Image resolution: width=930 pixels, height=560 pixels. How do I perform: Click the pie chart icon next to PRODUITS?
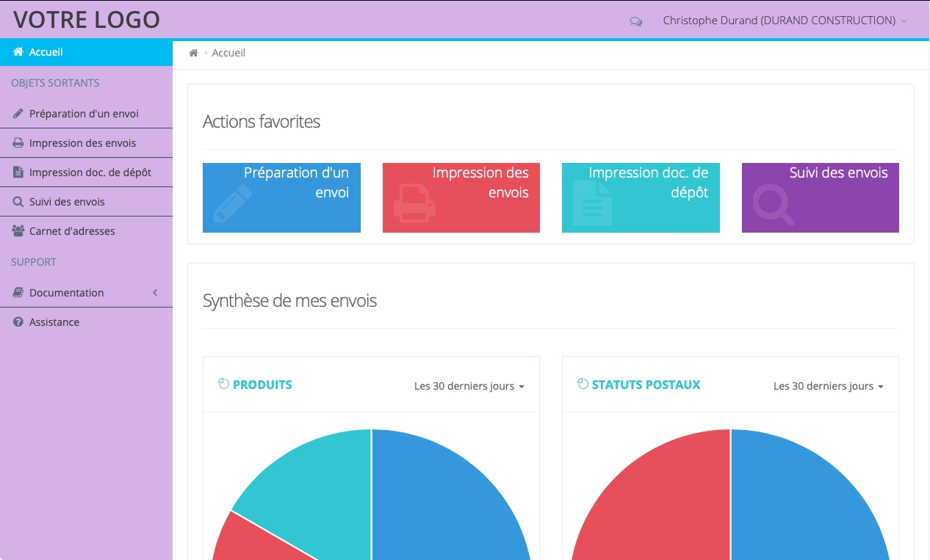point(224,384)
